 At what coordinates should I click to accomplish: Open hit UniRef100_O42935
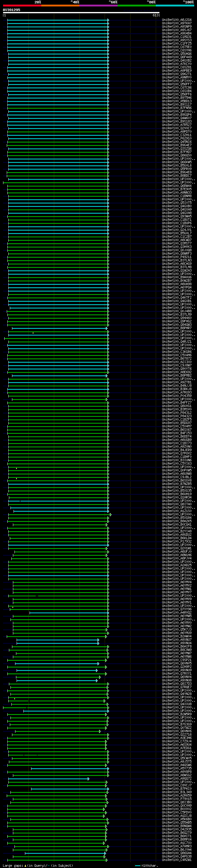177,829
